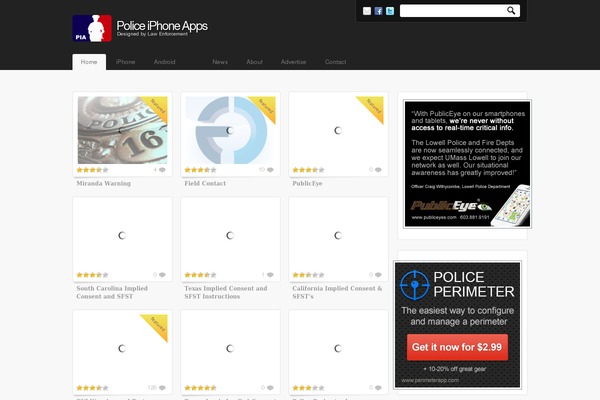
Task: Open South Carolina Implied Consent and SFST
Action: pos(112,292)
